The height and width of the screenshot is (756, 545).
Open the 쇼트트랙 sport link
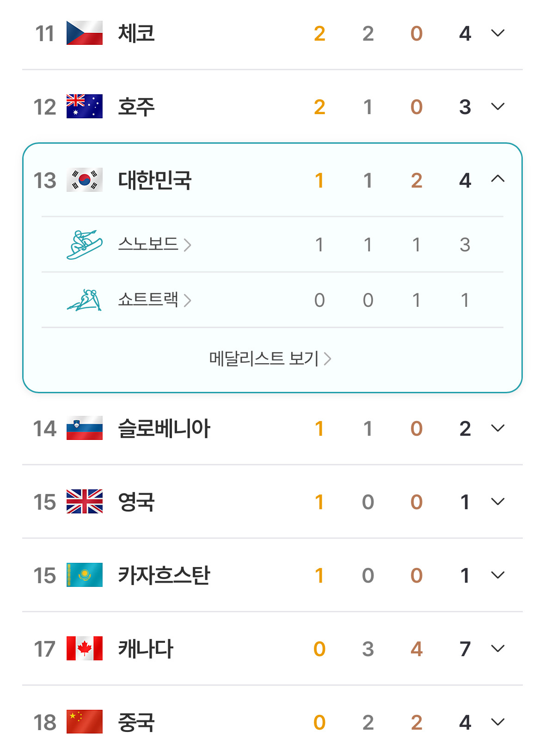tap(155, 300)
